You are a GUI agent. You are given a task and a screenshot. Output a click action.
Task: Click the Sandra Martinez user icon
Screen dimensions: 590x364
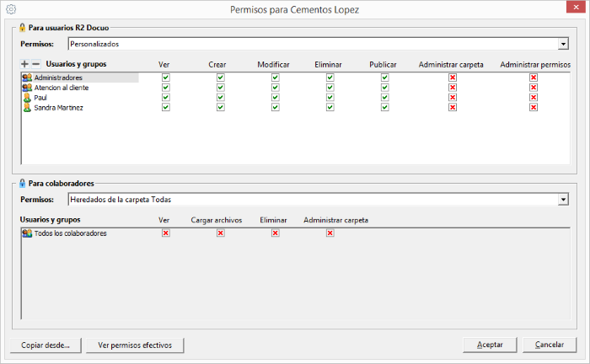click(x=27, y=108)
